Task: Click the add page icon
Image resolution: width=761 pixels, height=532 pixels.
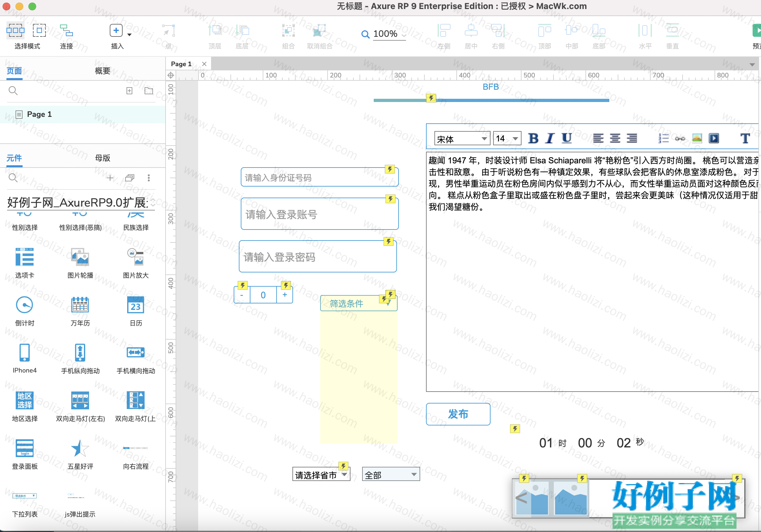Action: (129, 91)
